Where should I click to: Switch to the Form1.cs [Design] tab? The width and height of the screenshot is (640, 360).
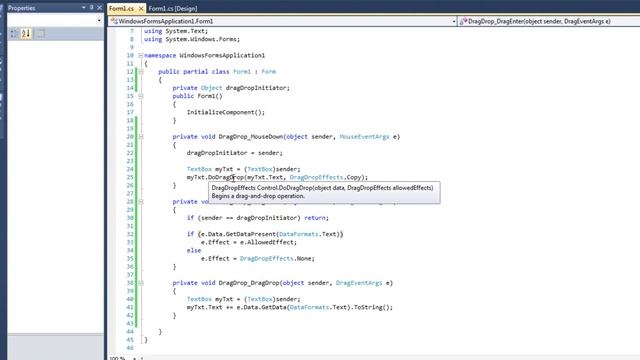tap(173, 9)
